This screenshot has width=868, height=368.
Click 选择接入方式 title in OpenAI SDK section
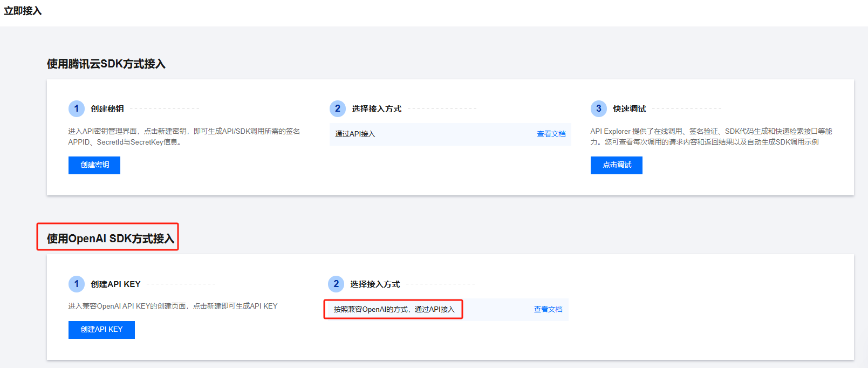tap(375, 284)
